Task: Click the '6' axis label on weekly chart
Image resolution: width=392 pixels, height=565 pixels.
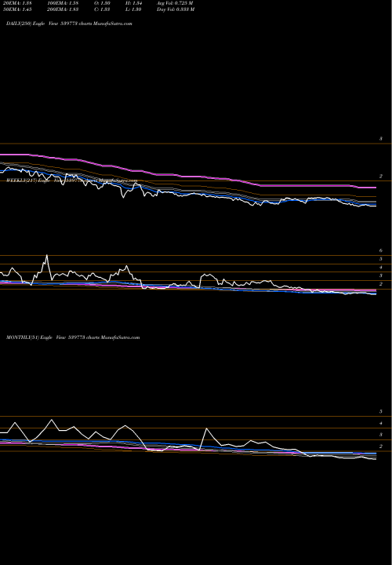Action: pyautogui.click(x=381, y=250)
